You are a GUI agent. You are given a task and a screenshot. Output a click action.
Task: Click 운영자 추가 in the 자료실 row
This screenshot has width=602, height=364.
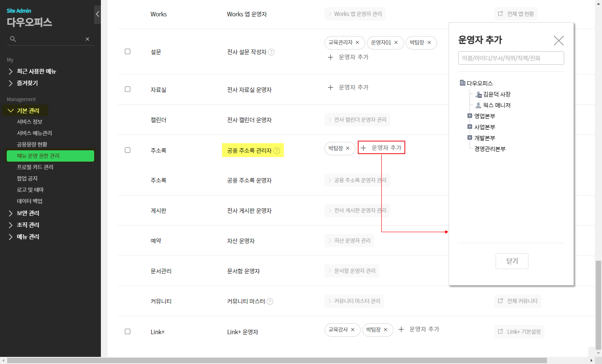pos(349,87)
